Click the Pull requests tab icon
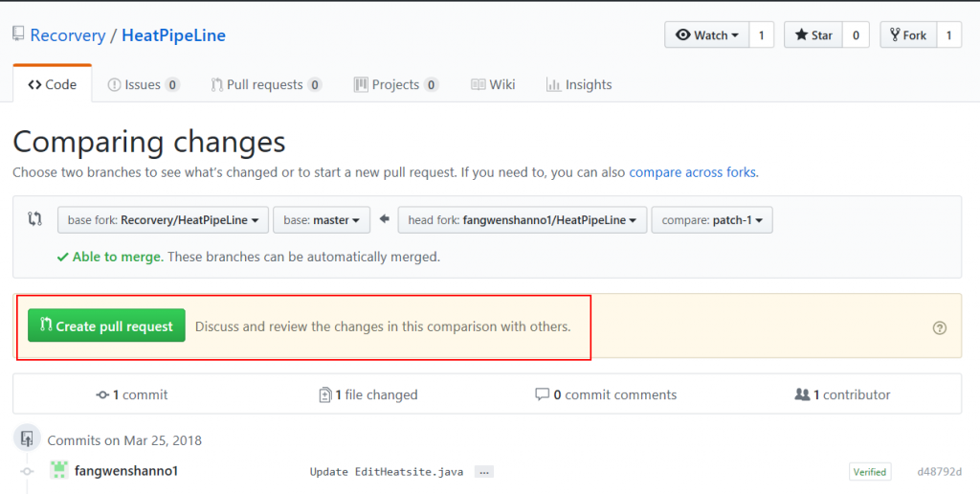 (x=216, y=85)
